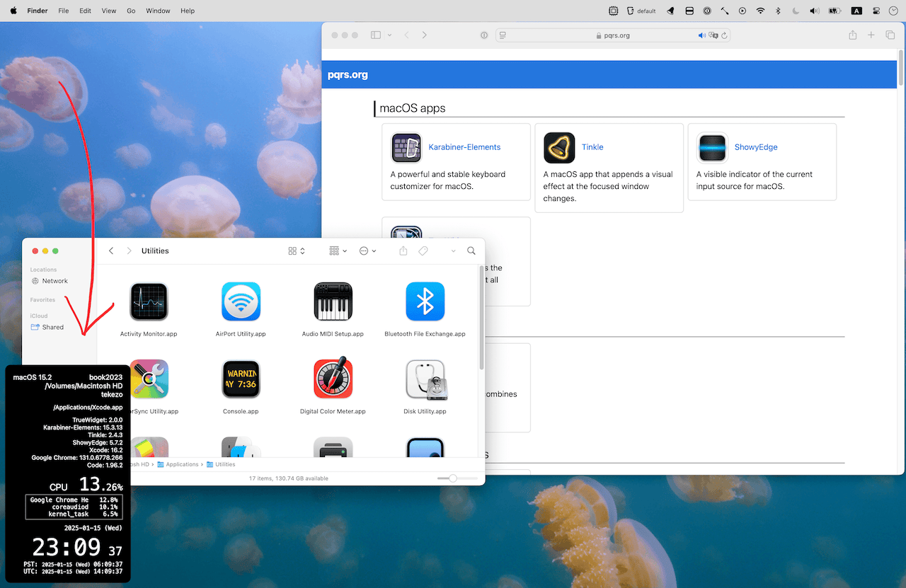The height and width of the screenshot is (588, 906).
Task: Open Finder view mode switcher dropdown
Action: click(297, 251)
